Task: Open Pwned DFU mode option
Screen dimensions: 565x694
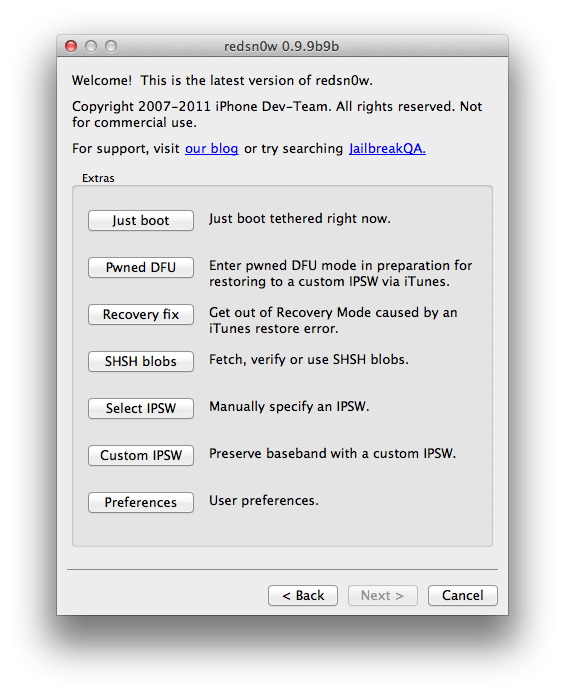Action: click(141, 267)
